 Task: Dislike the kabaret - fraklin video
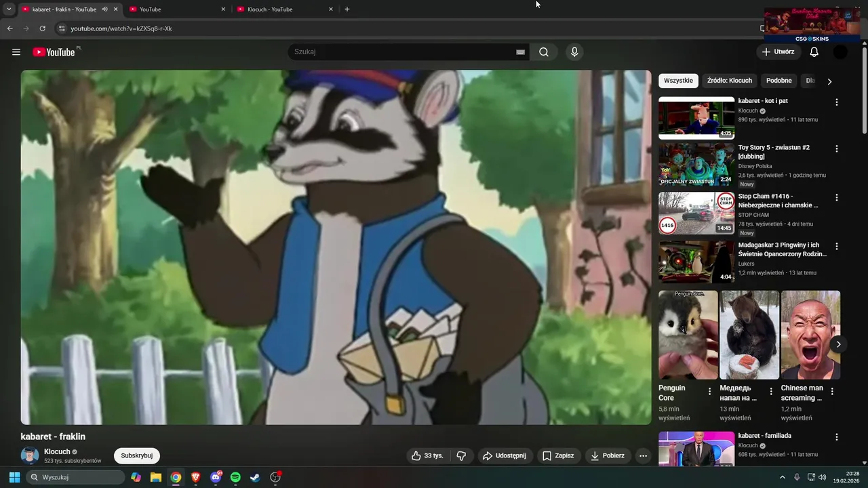click(x=461, y=456)
